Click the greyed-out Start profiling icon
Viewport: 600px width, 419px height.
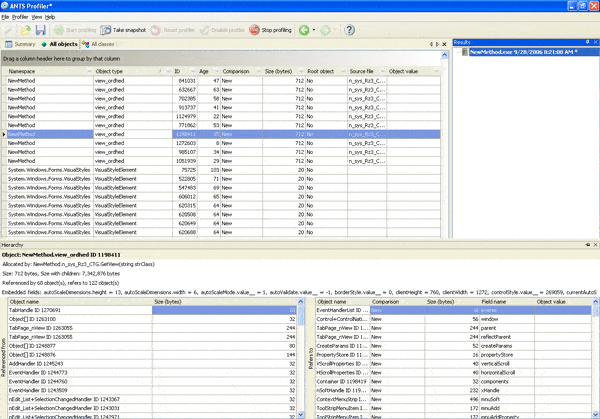(x=59, y=30)
